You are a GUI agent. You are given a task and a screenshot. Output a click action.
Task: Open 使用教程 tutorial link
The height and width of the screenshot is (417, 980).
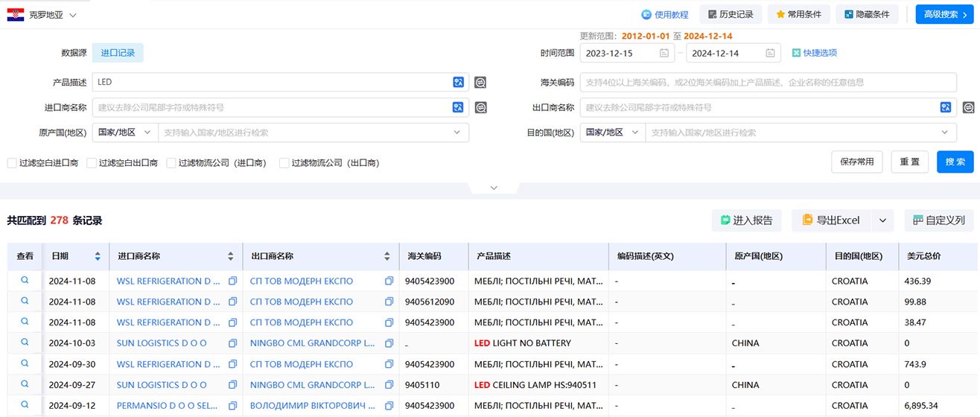pos(665,14)
